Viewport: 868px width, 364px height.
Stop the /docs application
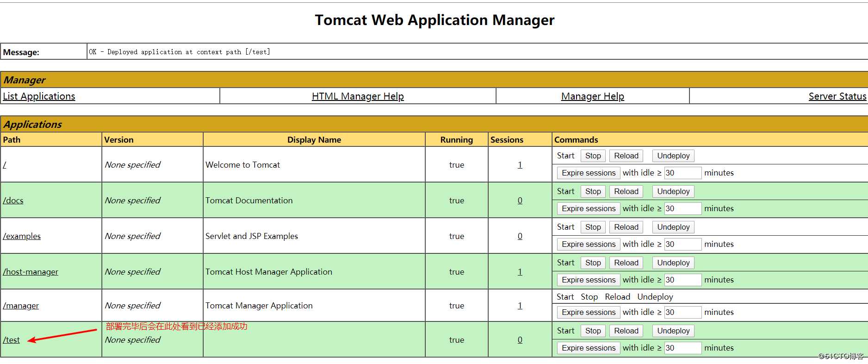coord(593,192)
